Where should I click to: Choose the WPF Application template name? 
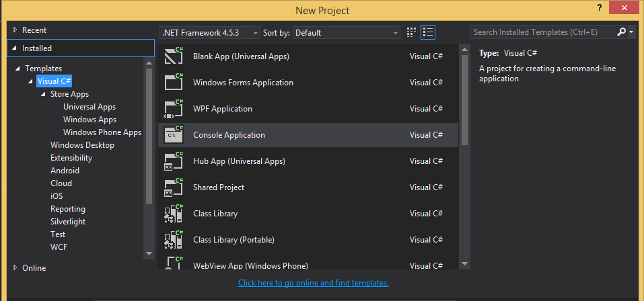223,109
